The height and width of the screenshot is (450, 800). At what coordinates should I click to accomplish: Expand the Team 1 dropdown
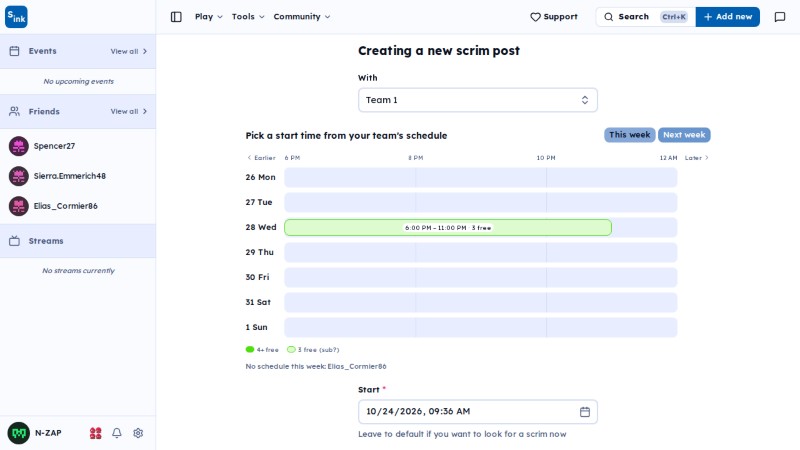(478, 100)
